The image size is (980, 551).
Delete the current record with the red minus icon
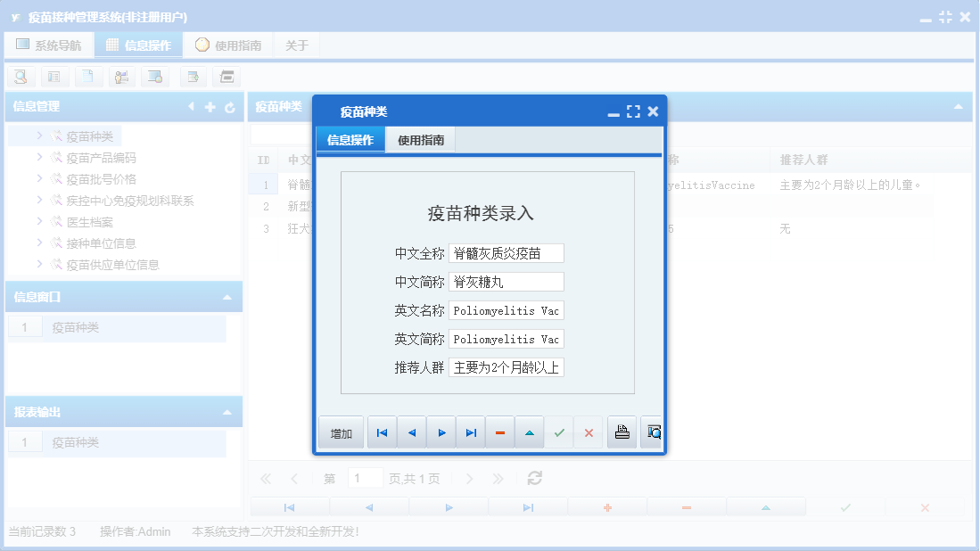[500, 432]
